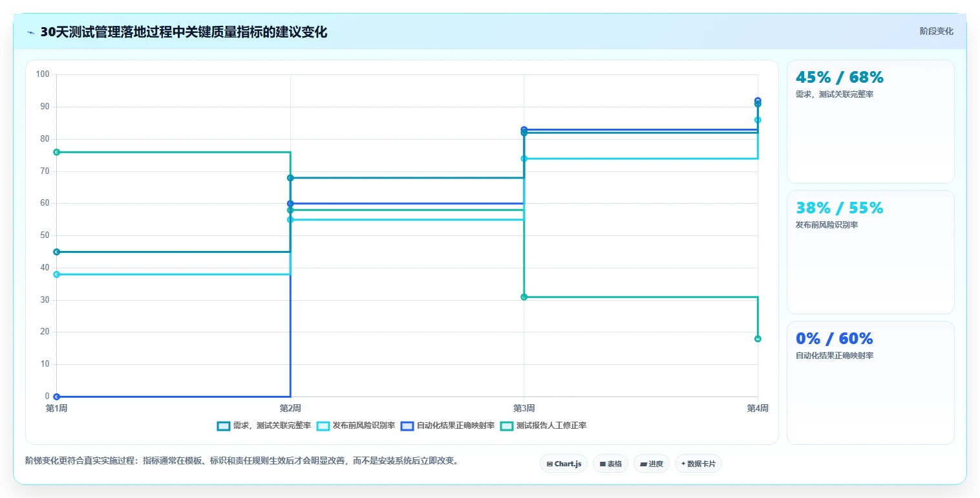Image resolution: width=980 pixels, height=498 pixels.
Task: Open the 38% / 55% stat card value
Action: [x=839, y=208]
